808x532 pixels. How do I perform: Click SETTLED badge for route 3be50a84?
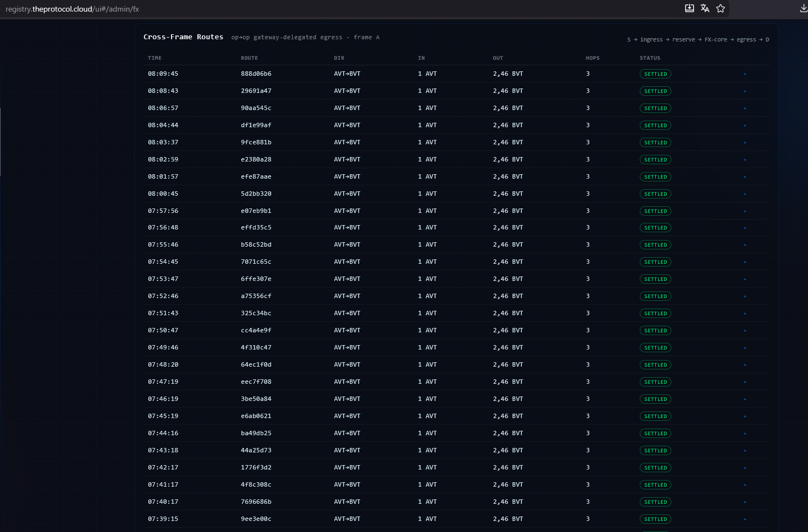coord(655,399)
